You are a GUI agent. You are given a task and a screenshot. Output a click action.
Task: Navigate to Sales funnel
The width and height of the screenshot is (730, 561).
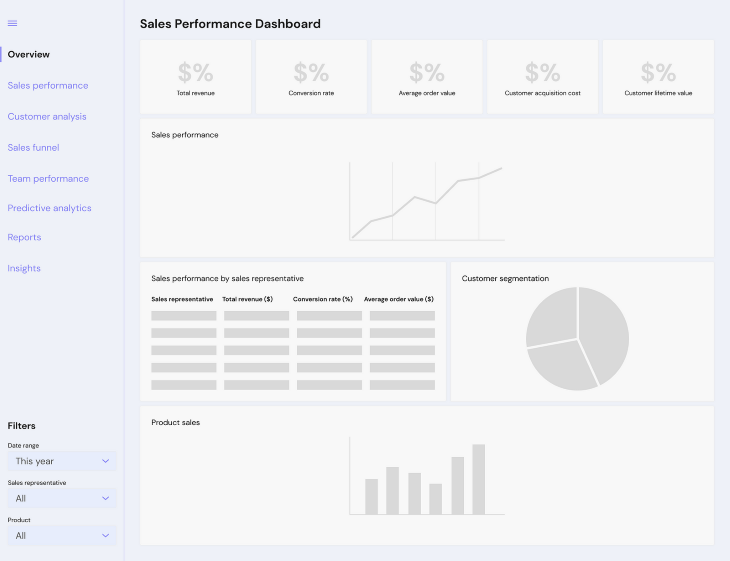pos(34,148)
